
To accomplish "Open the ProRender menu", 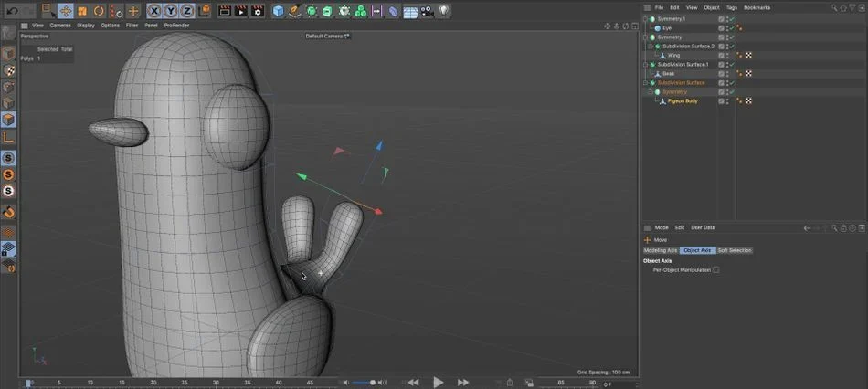I will coord(176,26).
